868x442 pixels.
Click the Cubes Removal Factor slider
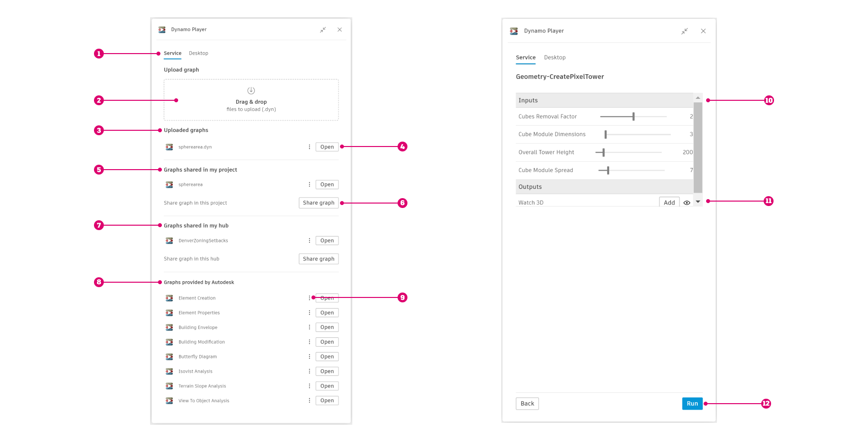(x=633, y=117)
